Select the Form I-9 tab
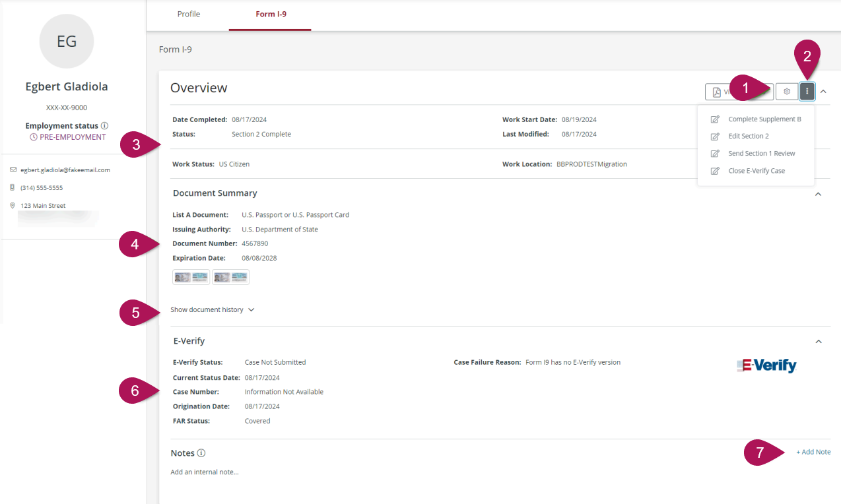This screenshot has width=841, height=504. (x=271, y=14)
